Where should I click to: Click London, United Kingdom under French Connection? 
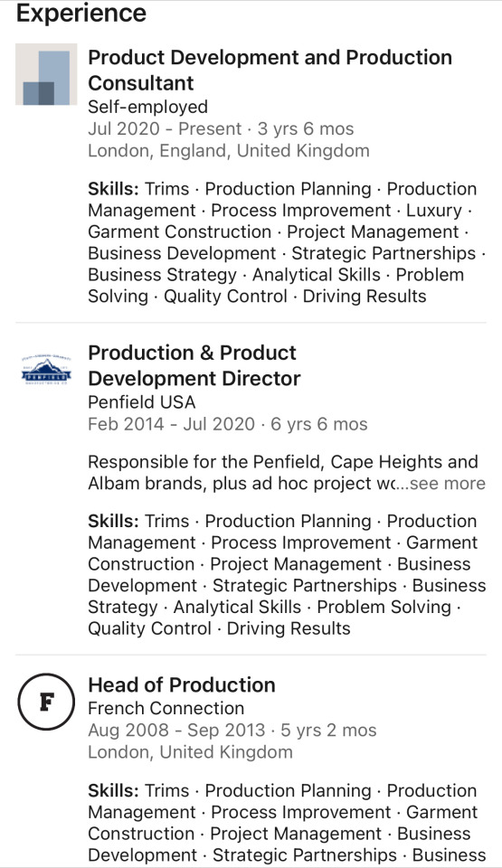click(x=190, y=751)
